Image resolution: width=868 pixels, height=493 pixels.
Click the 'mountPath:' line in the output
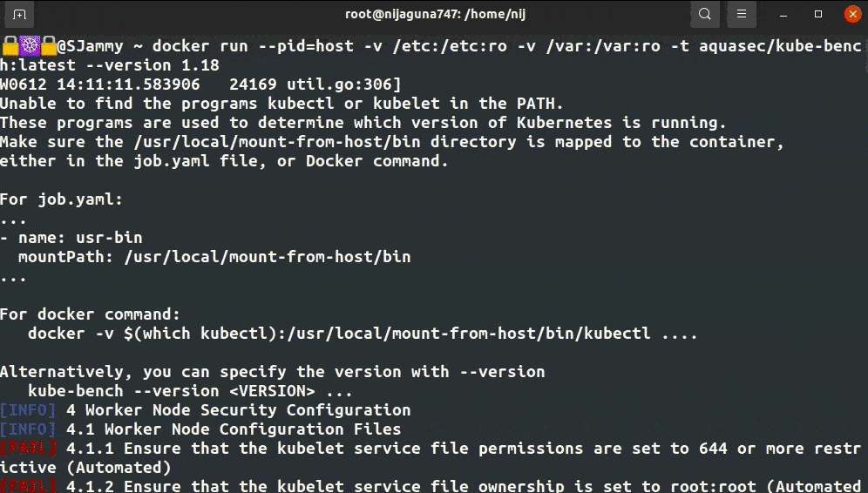pos(214,257)
